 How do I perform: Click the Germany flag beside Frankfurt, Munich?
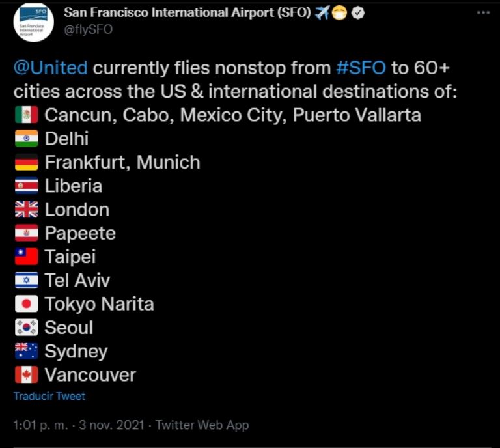pyautogui.click(x=27, y=162)
